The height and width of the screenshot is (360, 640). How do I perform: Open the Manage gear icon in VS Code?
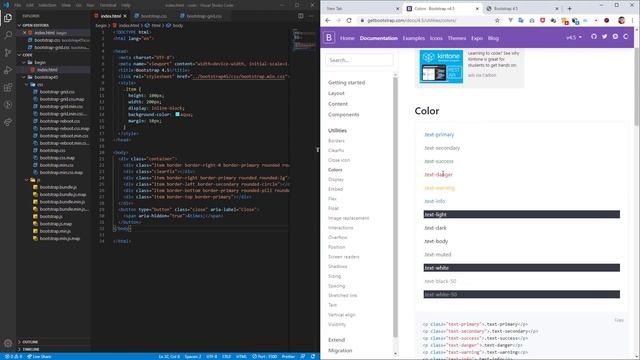click(x=8, y=343)
